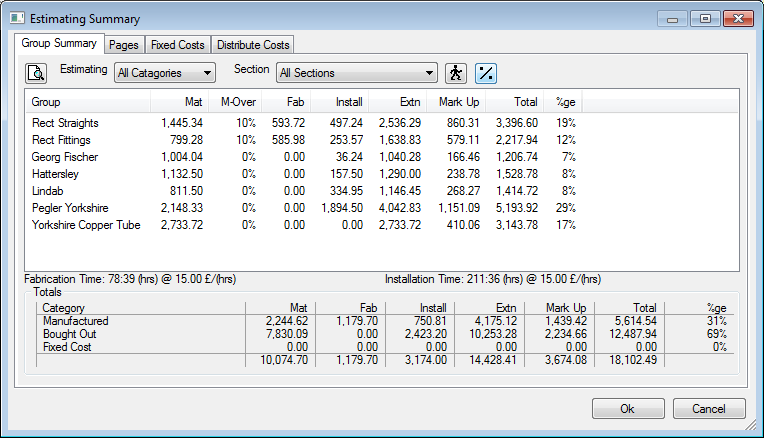
Task: Open the Fixed Costs tab
Action: point(178,45)
